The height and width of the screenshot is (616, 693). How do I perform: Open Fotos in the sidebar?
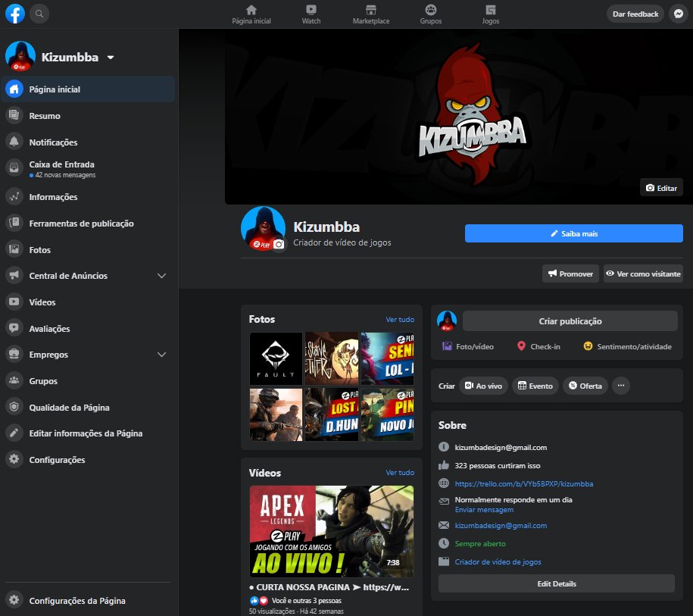pyautogui.click(x=89, y=250)
